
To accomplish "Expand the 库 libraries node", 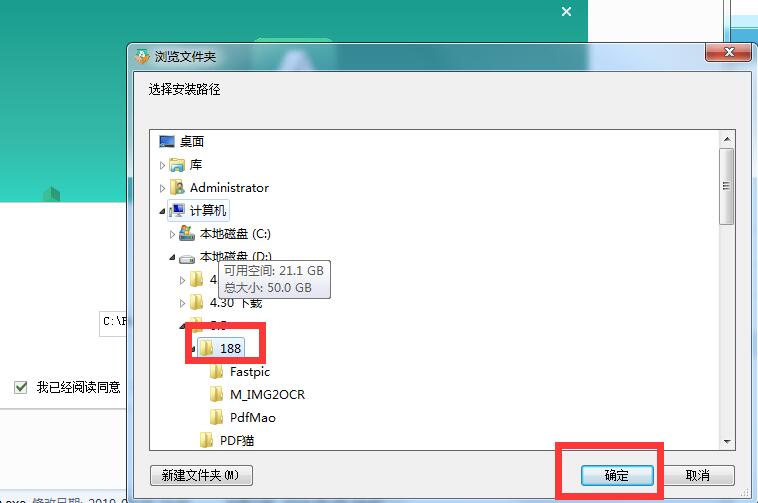I will pyautogui.click(x=162, y=165).
